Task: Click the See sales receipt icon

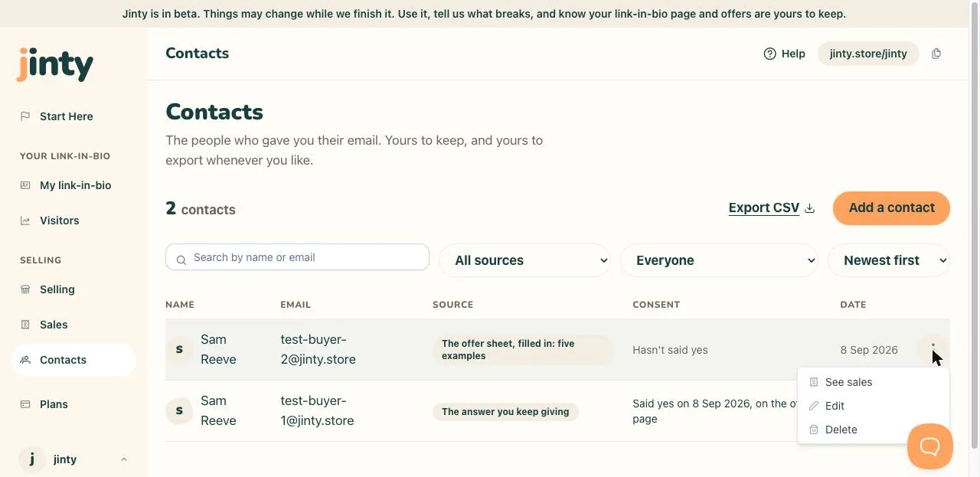Action: point(814,382)
